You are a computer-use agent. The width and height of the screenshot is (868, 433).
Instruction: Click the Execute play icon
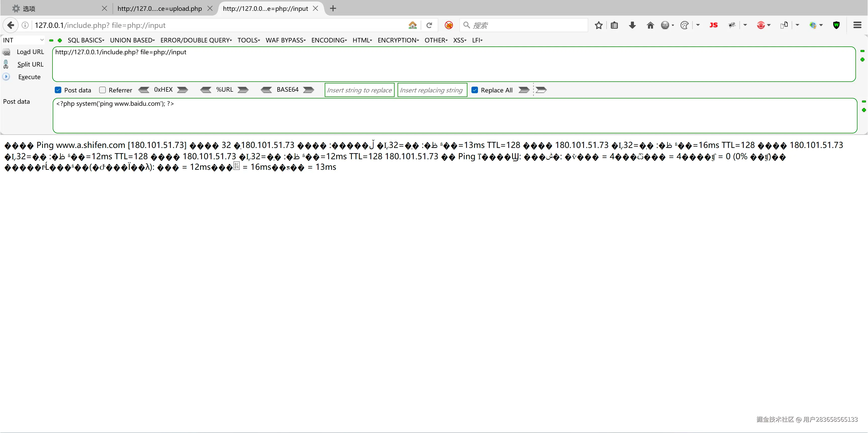coord(6,77)
